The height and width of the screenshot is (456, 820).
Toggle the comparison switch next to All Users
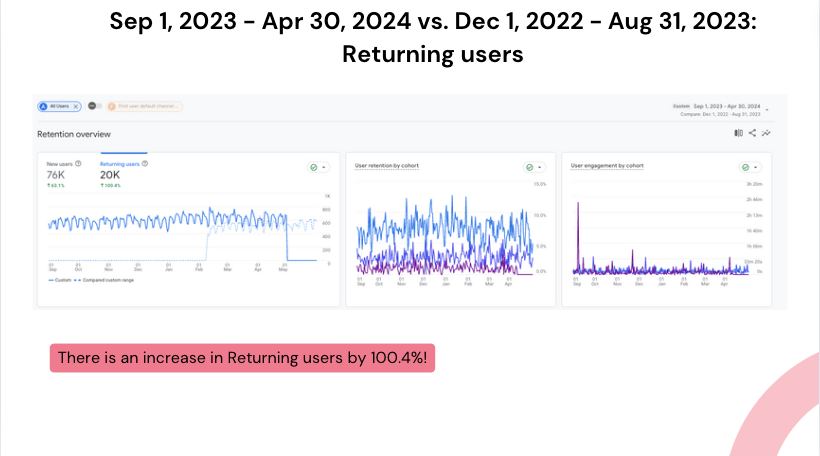pyautogui.click(x=94, y=106)
